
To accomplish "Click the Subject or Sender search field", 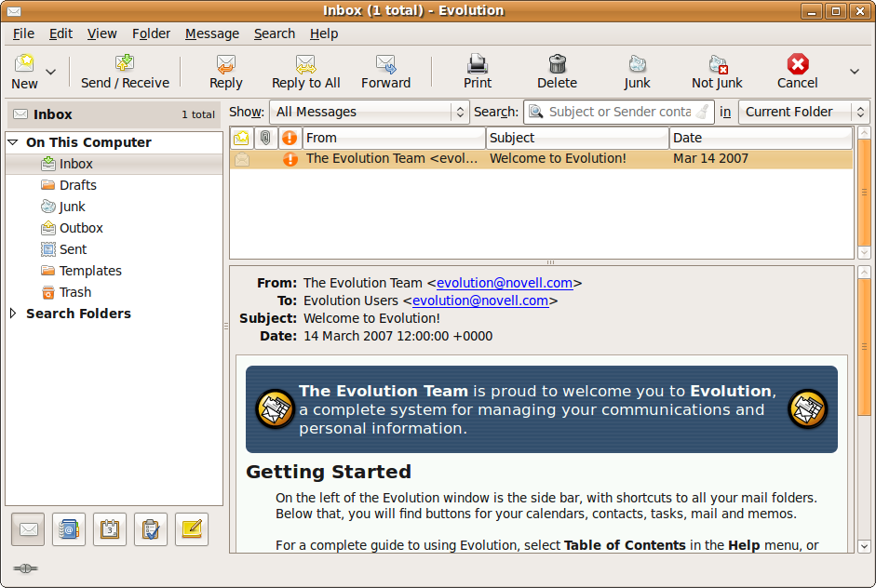I will pos(619,112).
